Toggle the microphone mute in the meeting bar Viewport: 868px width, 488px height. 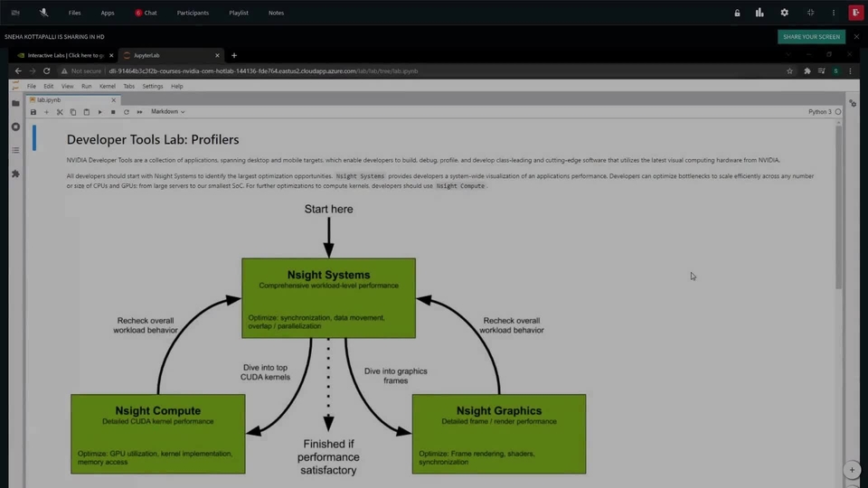point(43,13)
